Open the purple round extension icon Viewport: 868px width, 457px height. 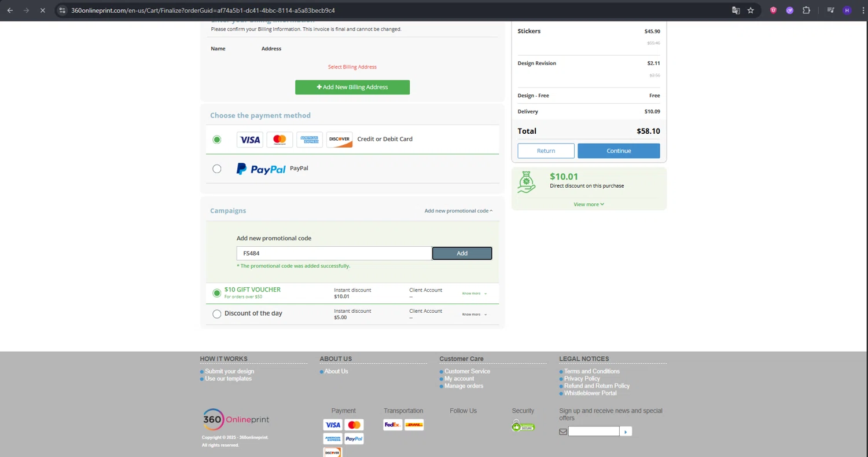point(789,10)
